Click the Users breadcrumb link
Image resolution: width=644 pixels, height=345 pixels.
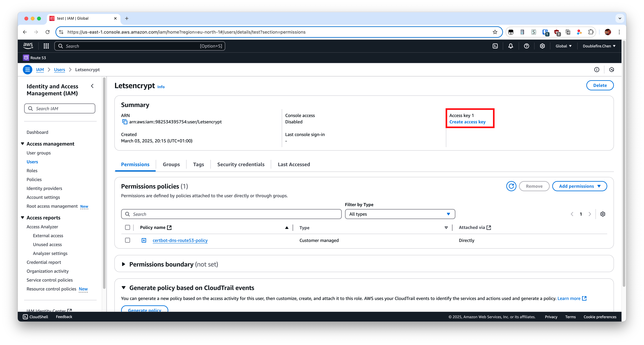click(59, 70)
